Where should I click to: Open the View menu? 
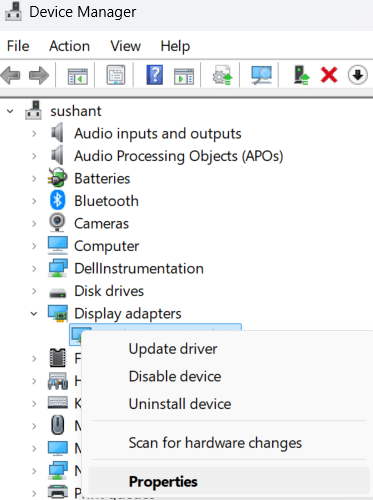125,46
